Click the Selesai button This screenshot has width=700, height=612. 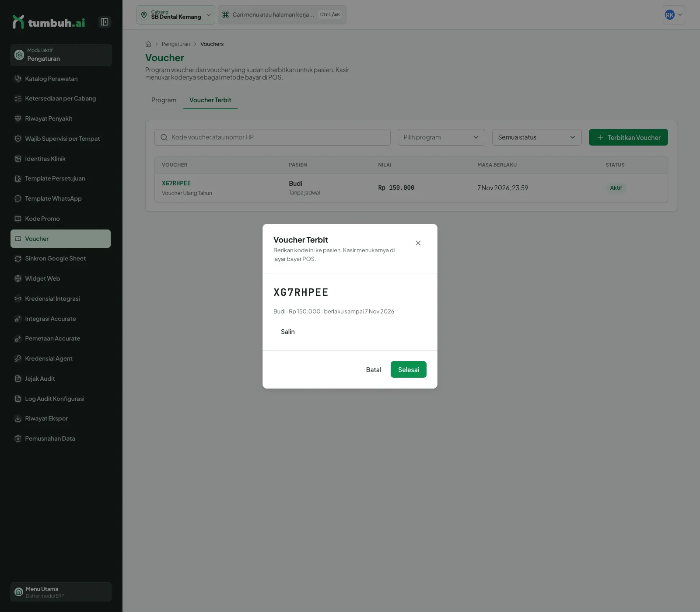pyautogui.click(x=409, y=369)
